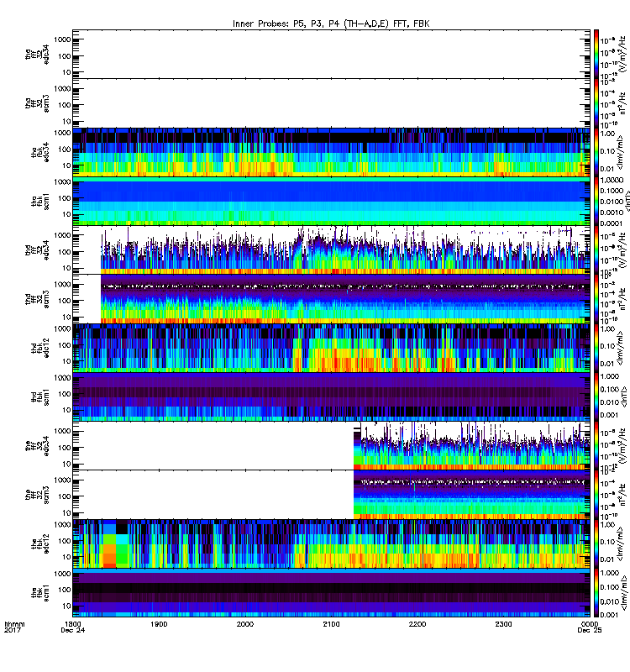Screen dimensions: 630x672
Task: Select the 'tha fbk edc34' axis label
Action: (40, 152)
